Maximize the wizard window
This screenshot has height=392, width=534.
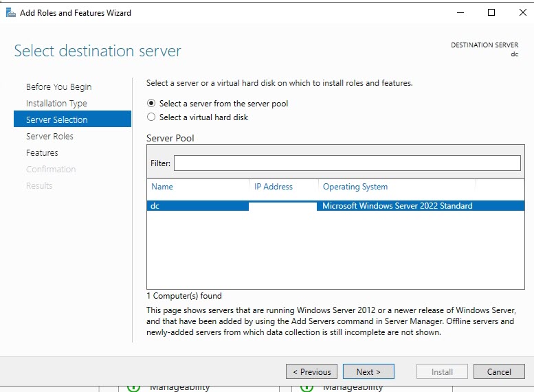point(491,12)
